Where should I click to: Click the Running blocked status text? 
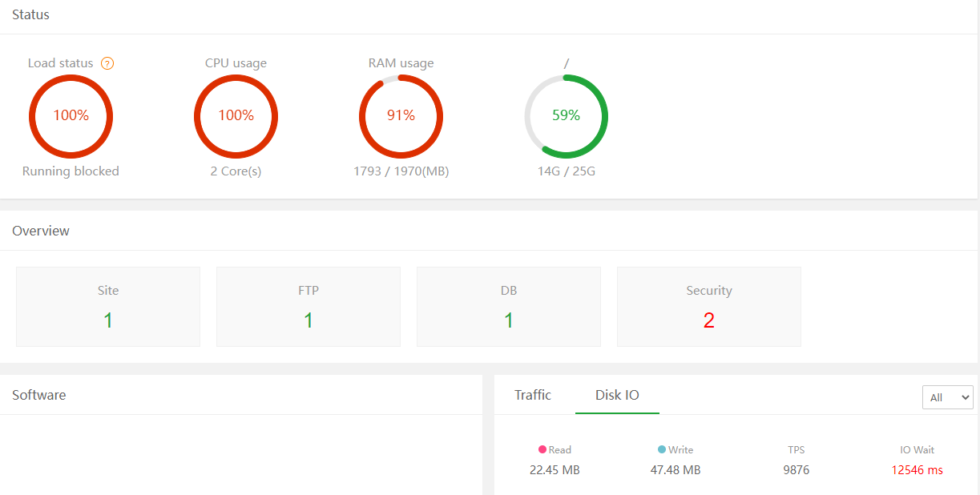pyautogui.click(x=71, y=171)
